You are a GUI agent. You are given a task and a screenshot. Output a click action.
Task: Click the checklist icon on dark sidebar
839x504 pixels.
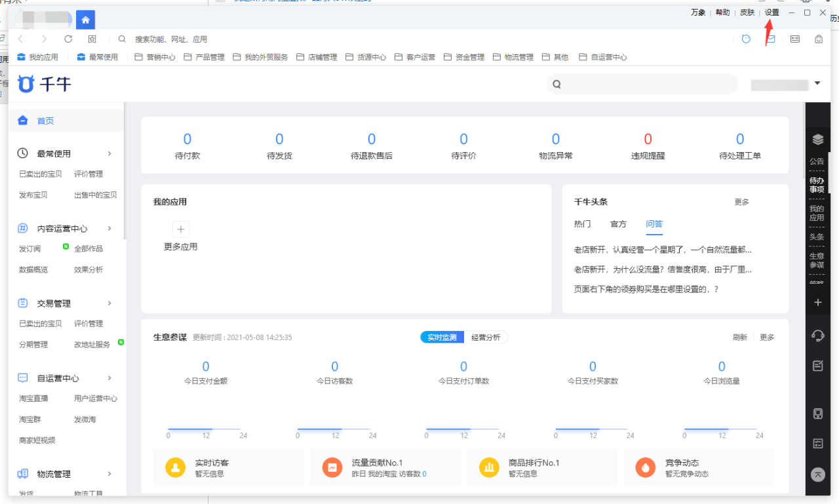[817, 444]
